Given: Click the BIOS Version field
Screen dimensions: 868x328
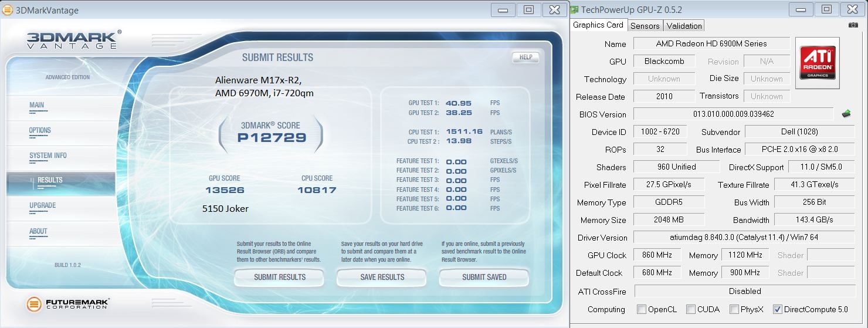Looking at the screenshot, I should [733, 114].
